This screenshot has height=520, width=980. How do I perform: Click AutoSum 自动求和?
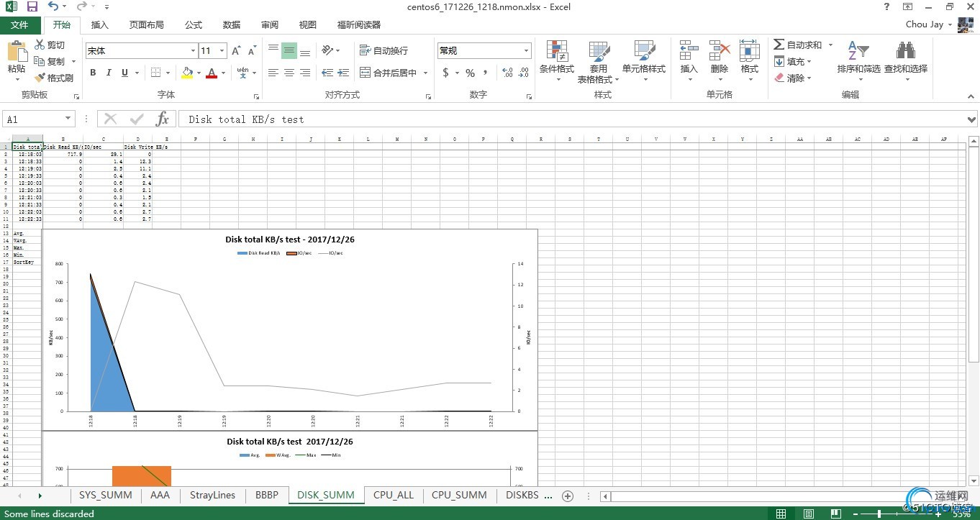click(x=799, y=45)
